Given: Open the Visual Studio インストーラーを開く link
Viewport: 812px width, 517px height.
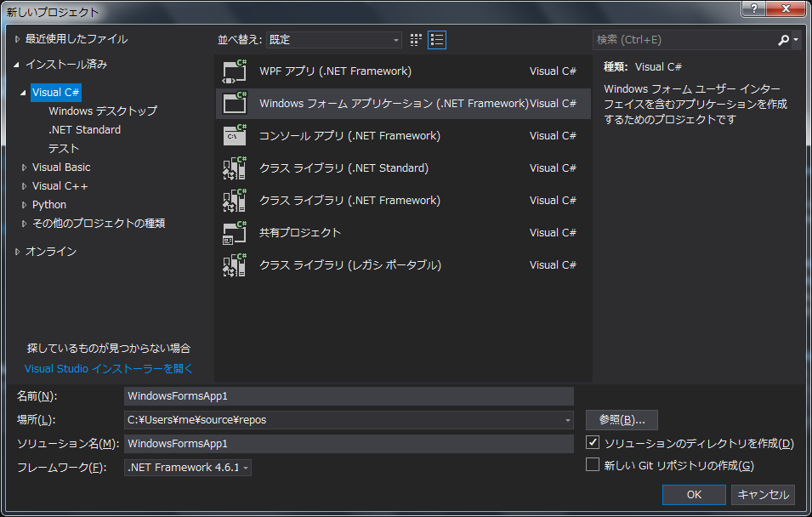Looking at the screenshot, I should tap(108, 369).
